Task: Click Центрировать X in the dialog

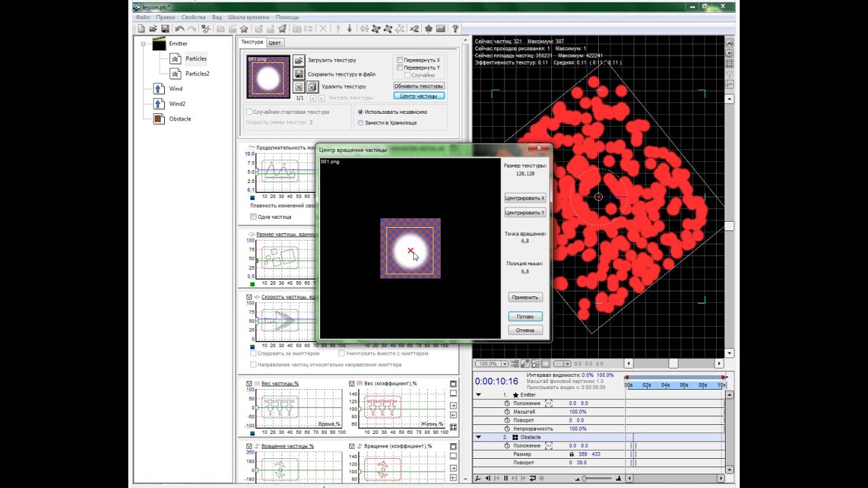Action: coord(525,198)
